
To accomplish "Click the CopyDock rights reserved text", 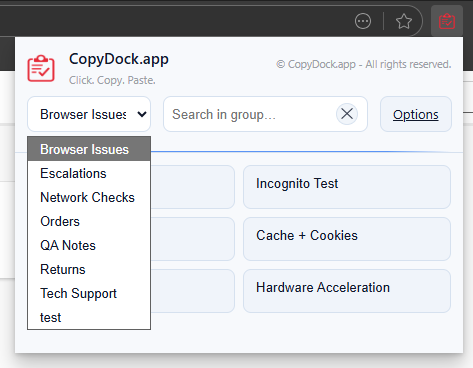I will (x=364, y=64).
